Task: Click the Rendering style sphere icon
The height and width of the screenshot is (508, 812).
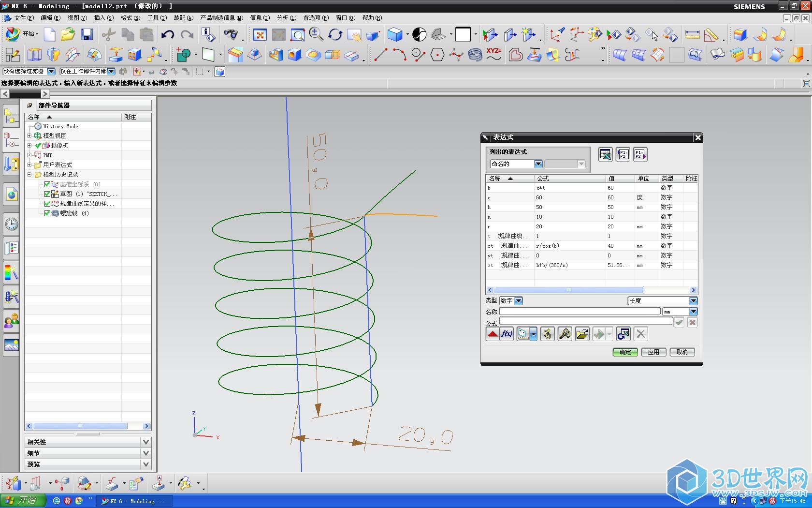Action: tap(419, 34)
